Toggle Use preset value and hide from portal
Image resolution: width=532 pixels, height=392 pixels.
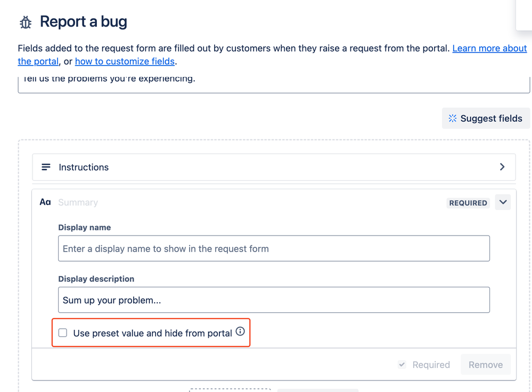point(63,333)
